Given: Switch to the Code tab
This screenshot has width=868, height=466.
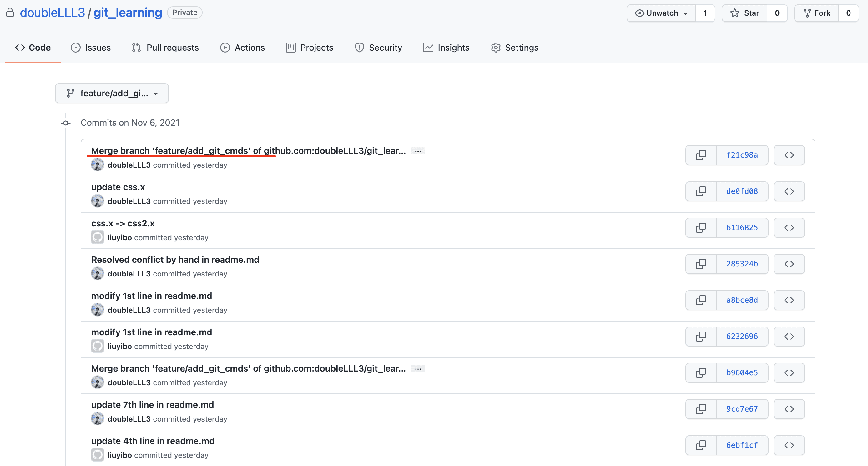Looking at the screenshot, I should point(33,48).
